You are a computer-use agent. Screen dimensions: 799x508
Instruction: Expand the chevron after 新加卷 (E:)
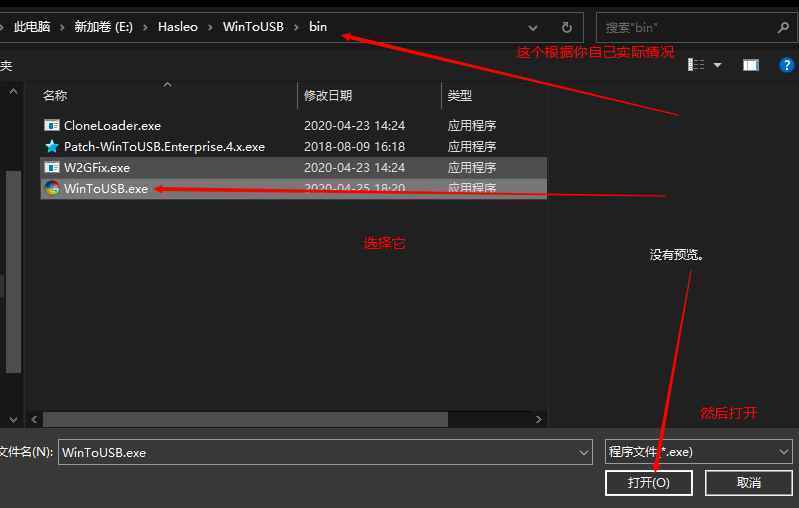tap(146, 27)
